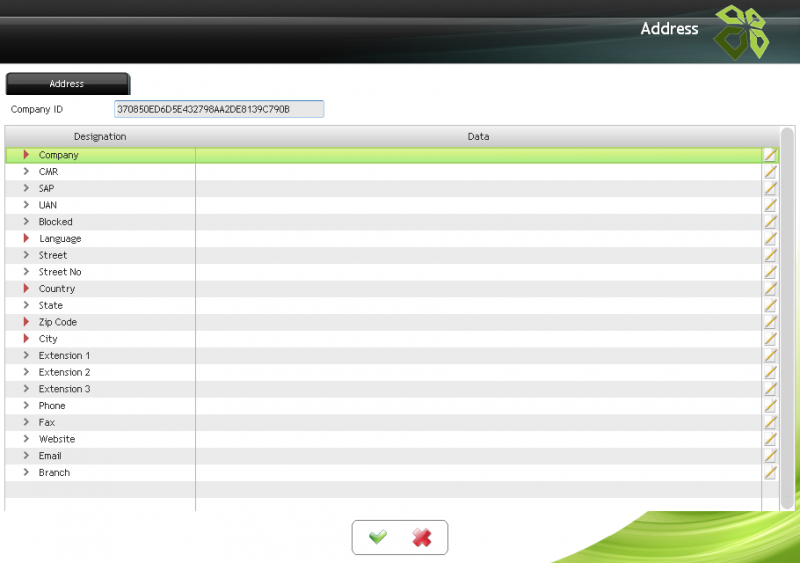
Task: Click the pencil edit icon for Blocked row
Action: 770,222
